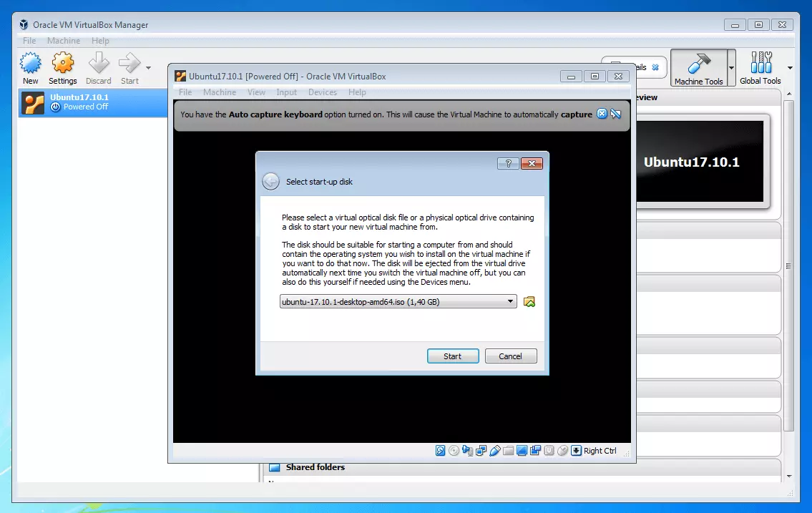Open File menu in Ubuntu17.10.1 VM window

(185, 92)
